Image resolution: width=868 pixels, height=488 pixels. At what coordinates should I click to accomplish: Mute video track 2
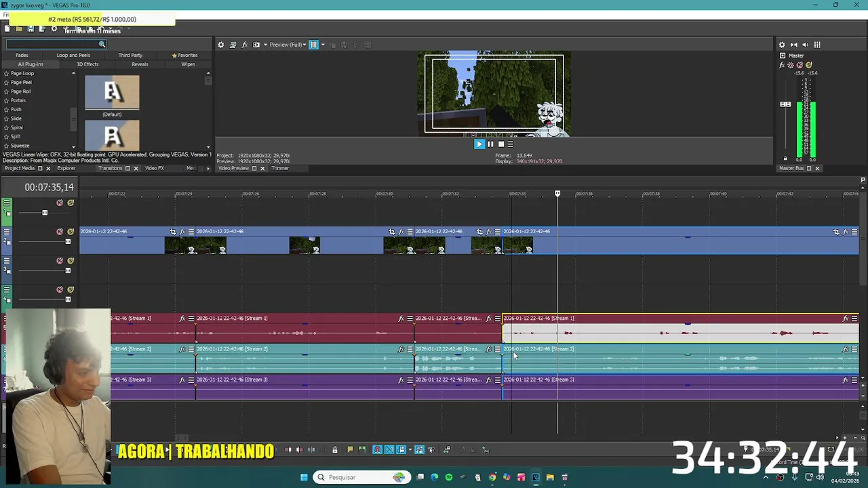[x=60, y=232]
